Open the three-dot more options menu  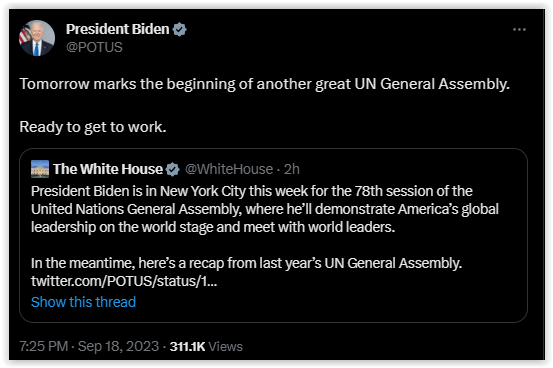click(x=519, y=30)
